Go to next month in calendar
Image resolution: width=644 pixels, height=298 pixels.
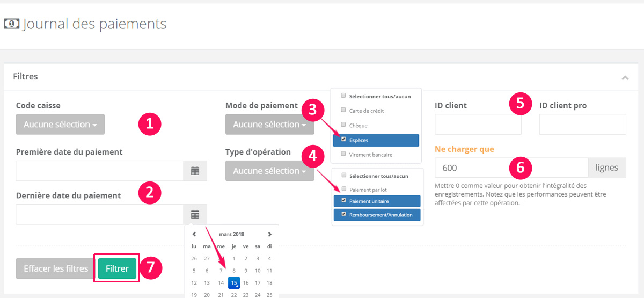(x=269, y=234)
